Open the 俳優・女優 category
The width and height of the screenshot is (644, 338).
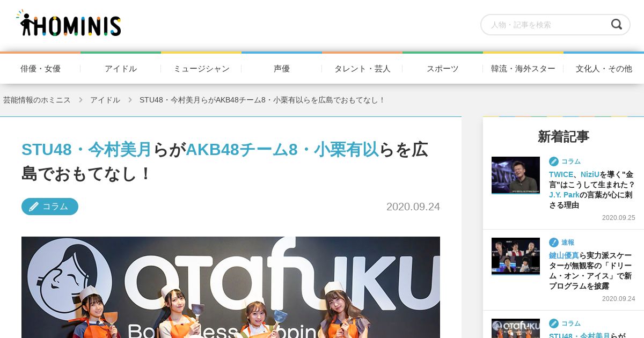[x=40, y=69]
